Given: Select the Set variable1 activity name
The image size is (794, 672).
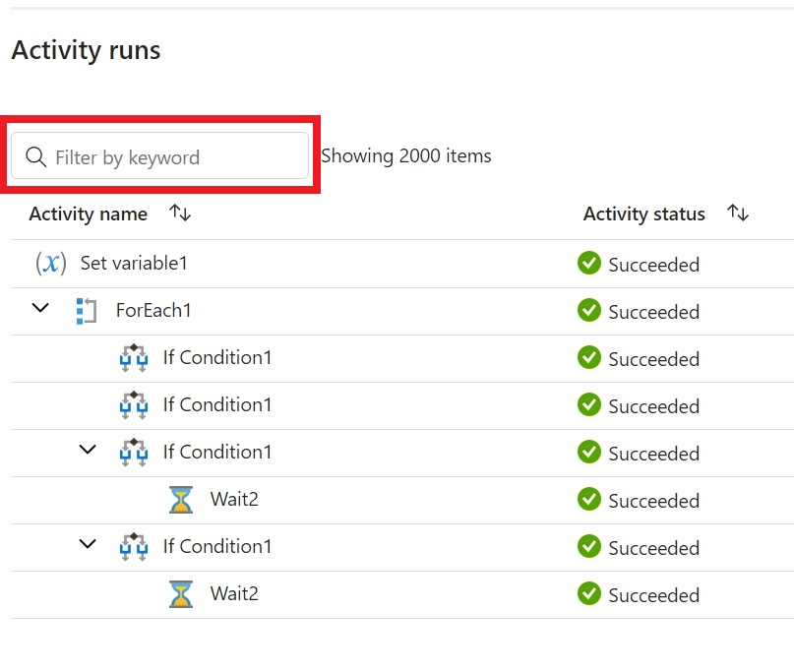Looking at the screenshot, I should tap(134, 263).
